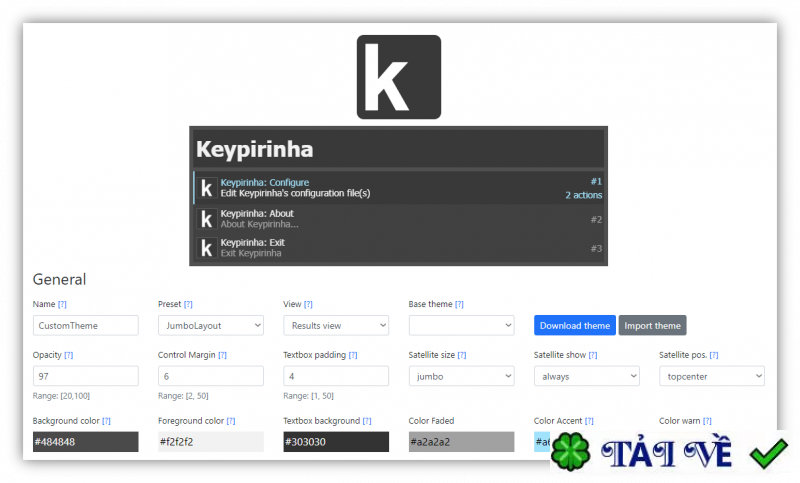Click the General section heading
Screen dimensions: 800x483
[x=60, y=279]
